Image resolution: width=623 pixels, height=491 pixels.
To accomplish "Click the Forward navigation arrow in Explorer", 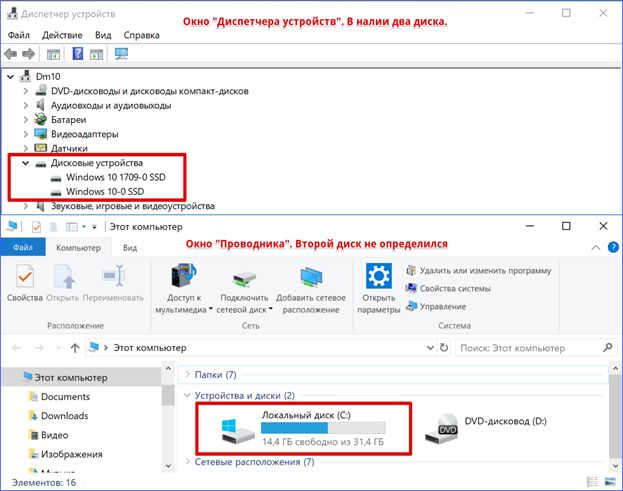I will point(39,348).
